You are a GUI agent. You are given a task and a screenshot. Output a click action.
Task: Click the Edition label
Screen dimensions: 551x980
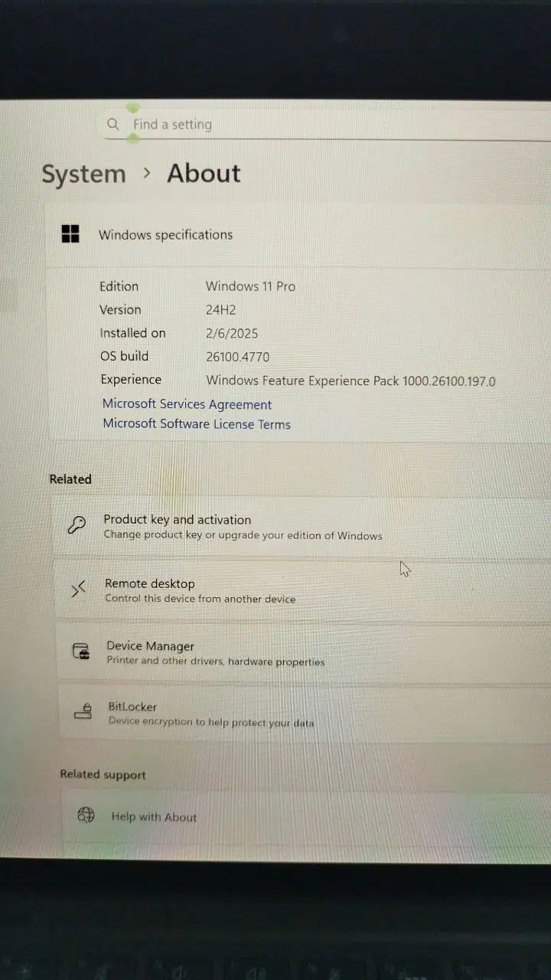pyautogui.click(x=119, y=286)
